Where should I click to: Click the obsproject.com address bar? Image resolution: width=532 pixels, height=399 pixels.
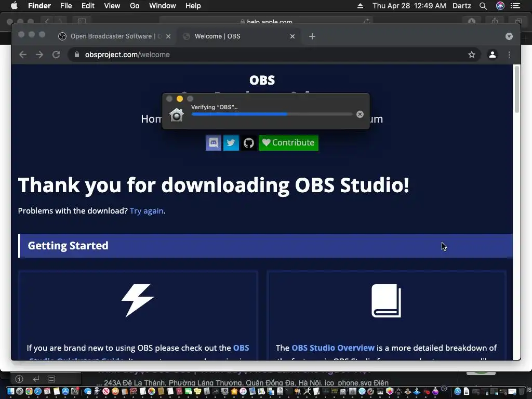(x=274, y=55)
